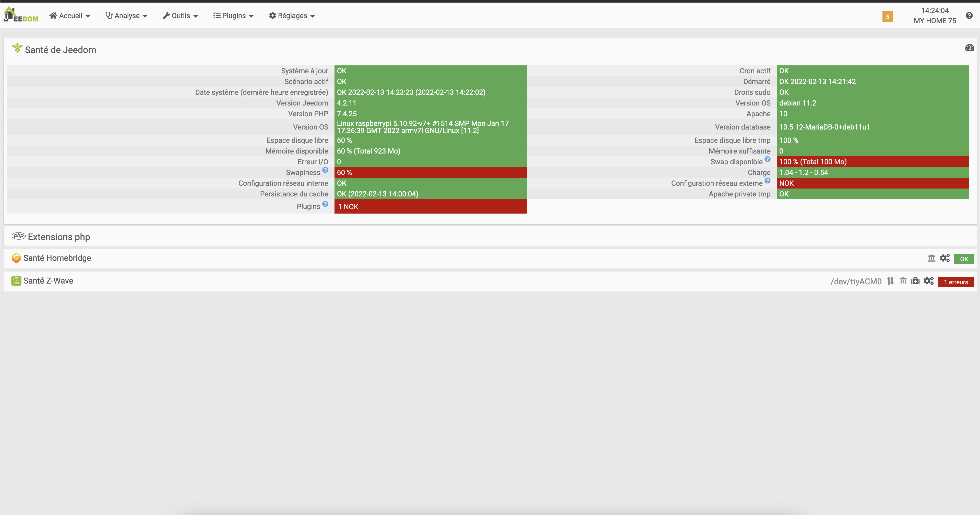980x515 pixels.
Task: Click the Z-Wave up-down arrows icon
Action: tap(890, 281)
